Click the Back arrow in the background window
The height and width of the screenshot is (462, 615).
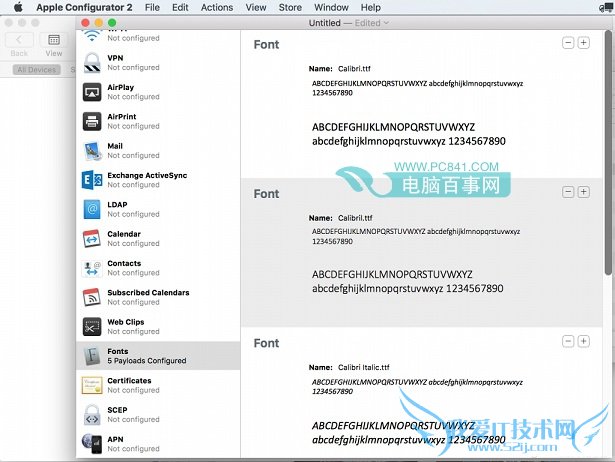pyautogui.click(x=19, y=40)
